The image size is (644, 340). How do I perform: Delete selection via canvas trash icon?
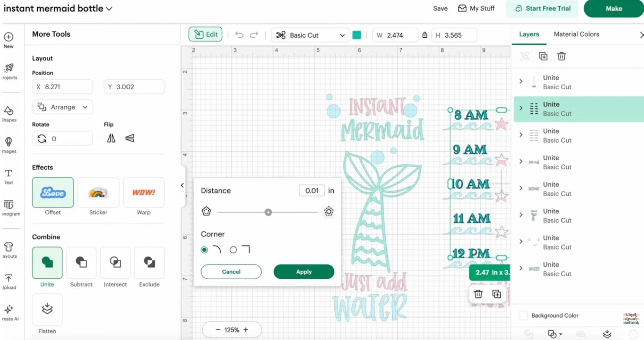[x=478, y=294]
